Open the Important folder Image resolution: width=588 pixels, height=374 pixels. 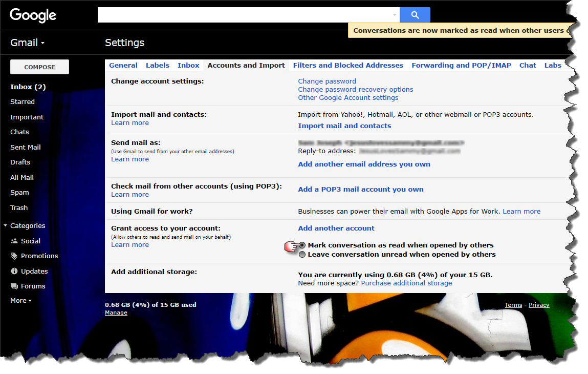[x=27, y=117]
